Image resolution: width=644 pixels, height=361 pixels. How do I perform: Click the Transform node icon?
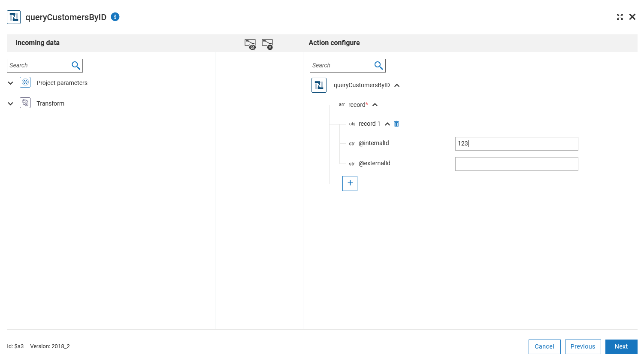click(25, 103)
